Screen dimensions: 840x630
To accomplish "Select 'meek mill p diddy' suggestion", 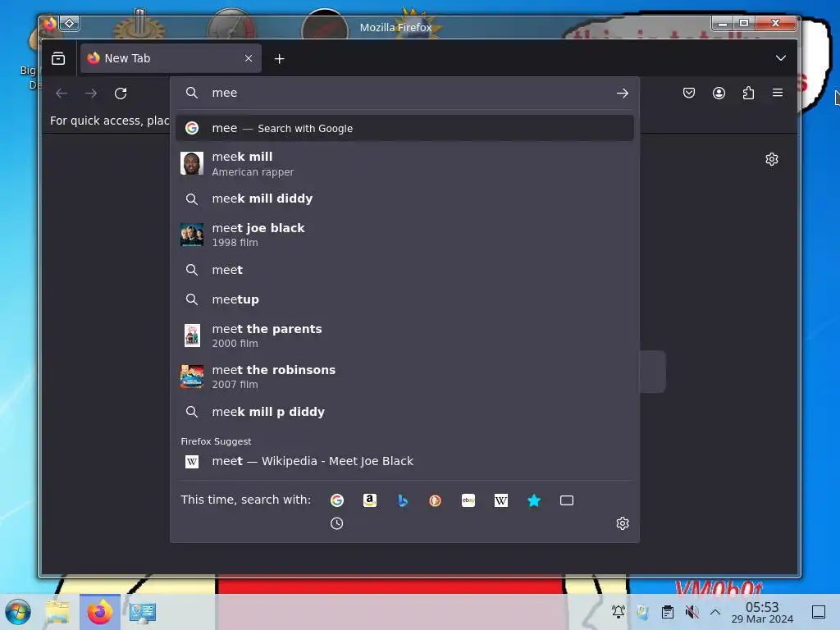I will pos(404,412).
